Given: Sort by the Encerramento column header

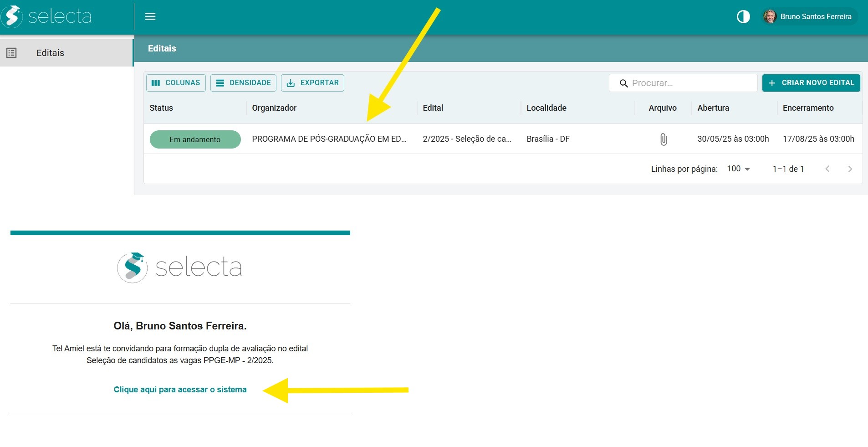Looking at the screenshot, I should [808, 108].
